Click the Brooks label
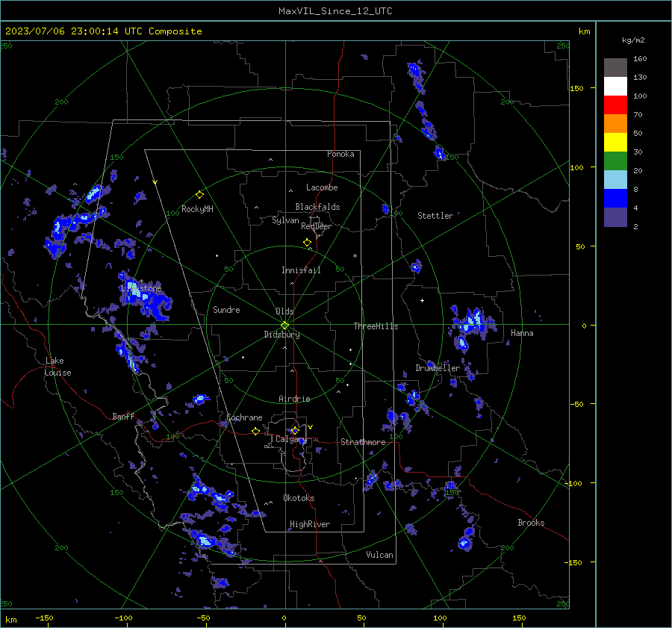This screenshot has height=628, width=672. coord(531,523)
